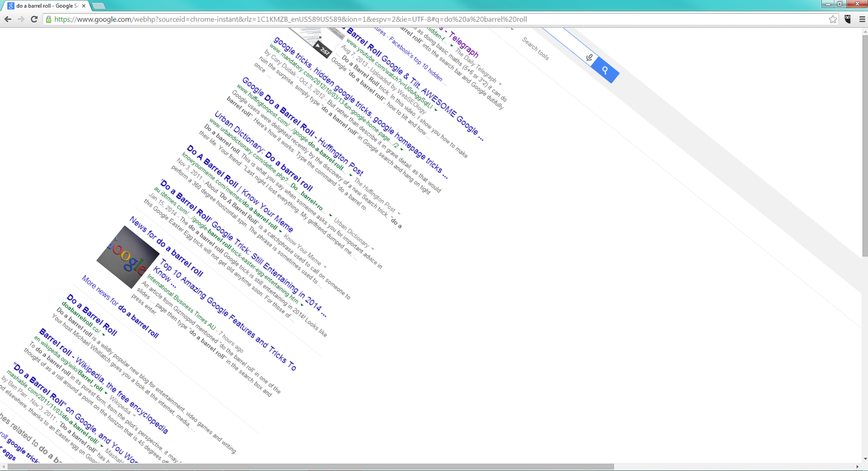Image resolution: width=868 pixels, height=471 pixels.
Task: Open 'Do A Barrel Roll | Know Your Meme'
Action: (x=240, y=188)
